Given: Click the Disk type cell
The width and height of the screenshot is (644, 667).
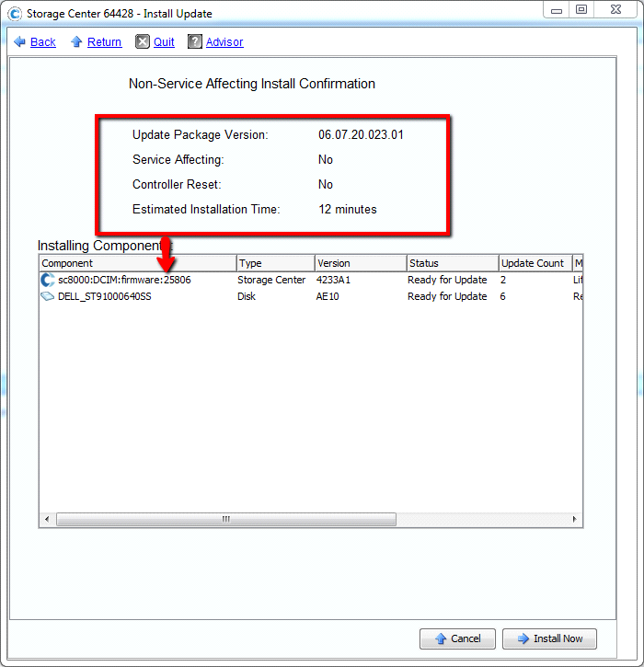Looking at the screenshot, I should click(247, 296).
